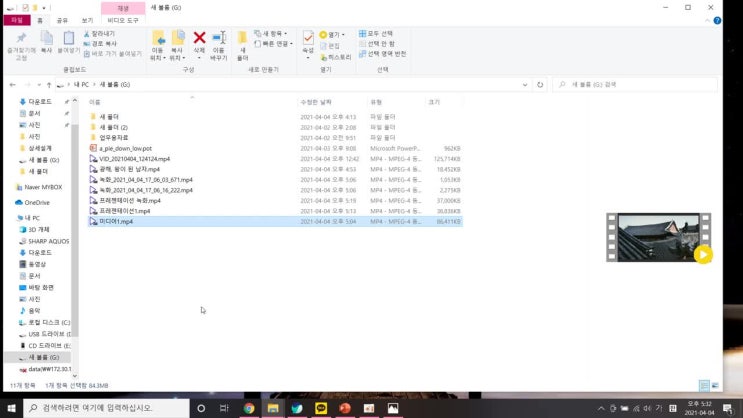
Task: Switch to Details view icon in status bar
Action: pyautogui.click(x=705, y=385)
